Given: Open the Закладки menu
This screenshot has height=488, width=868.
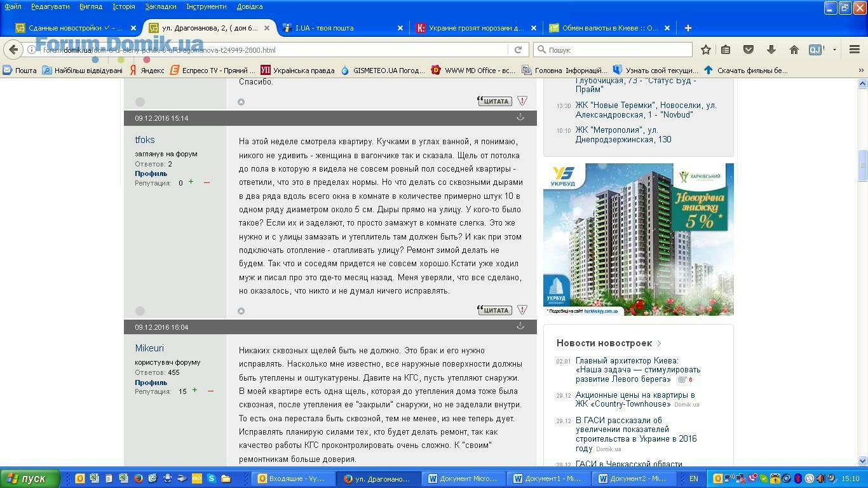Looking at the screenshot, I should point(161,6).
